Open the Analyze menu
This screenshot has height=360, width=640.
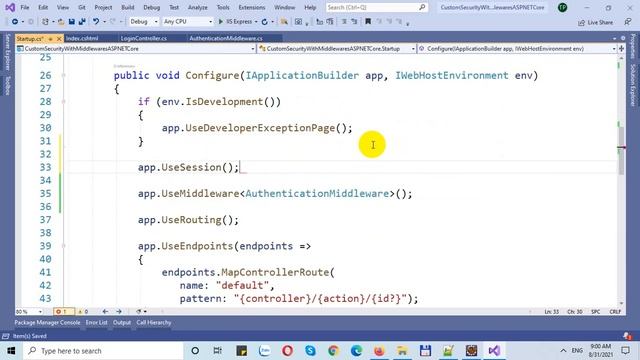tap(198, 7)
